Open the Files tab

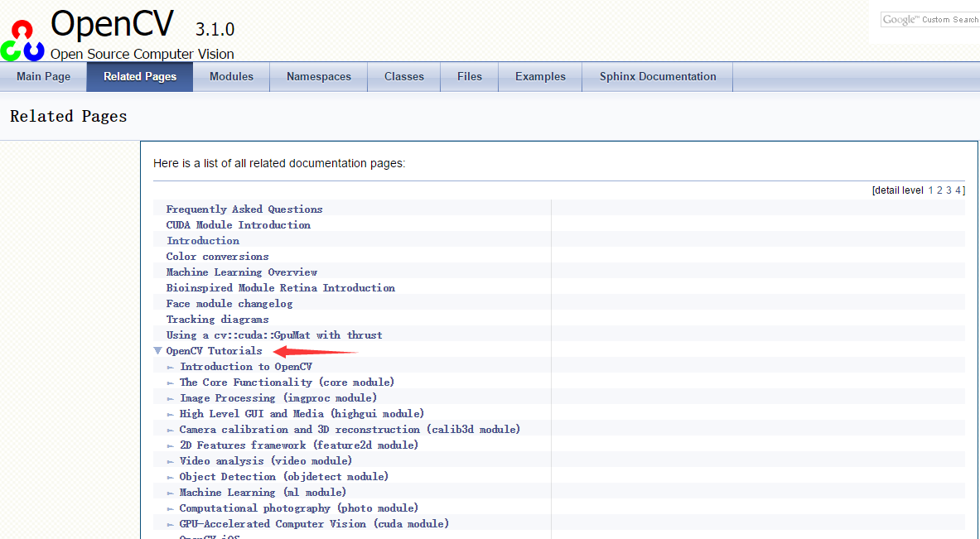point(470,77)
